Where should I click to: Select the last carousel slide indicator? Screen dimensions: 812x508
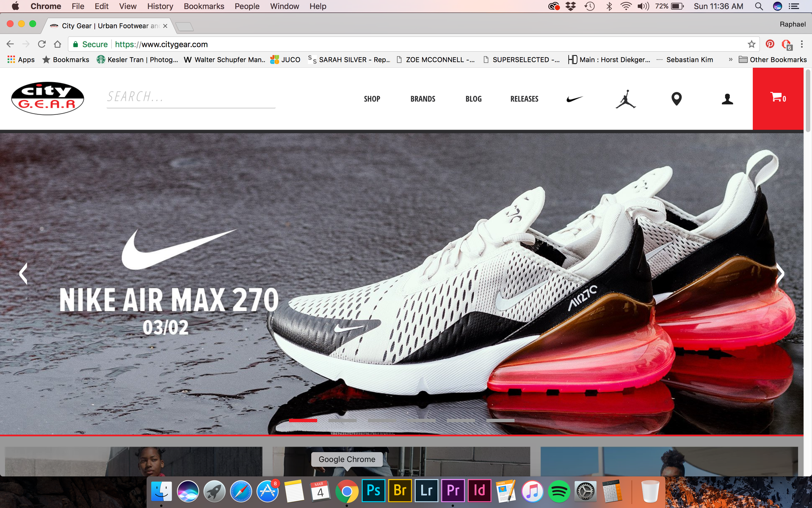pyautogui.click(x=500, y=420)
